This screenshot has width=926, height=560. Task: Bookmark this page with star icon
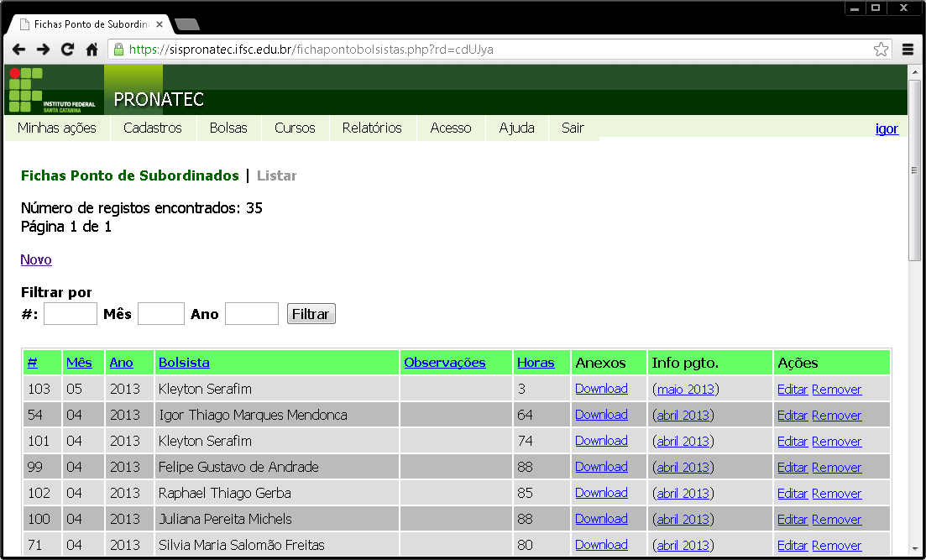[881, 50]
